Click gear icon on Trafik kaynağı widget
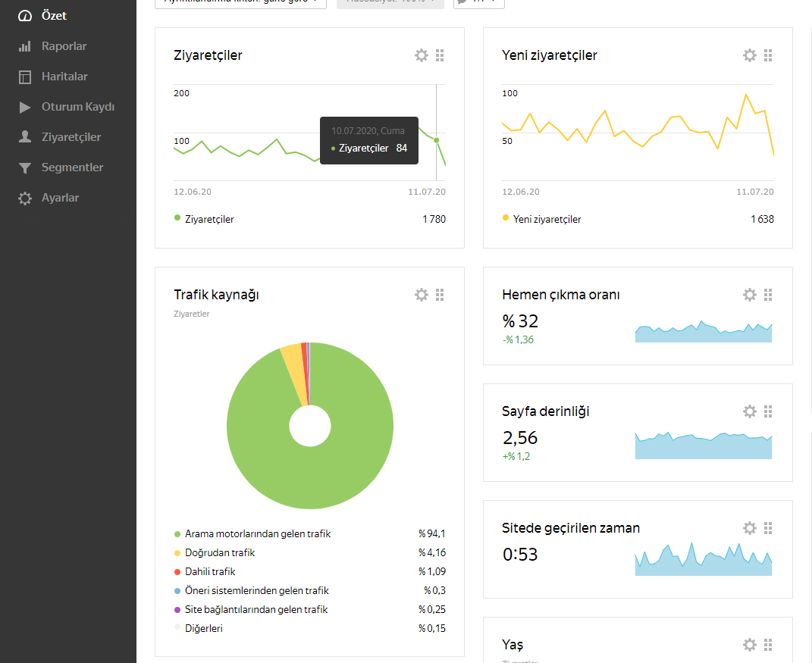The width and height of the screenshot is (812, 663). [422, 295]
